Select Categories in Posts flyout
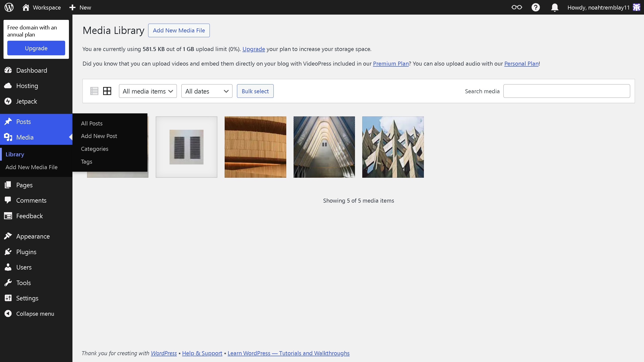This screenshot has height=362, width=644. click(x=95, y=149)
